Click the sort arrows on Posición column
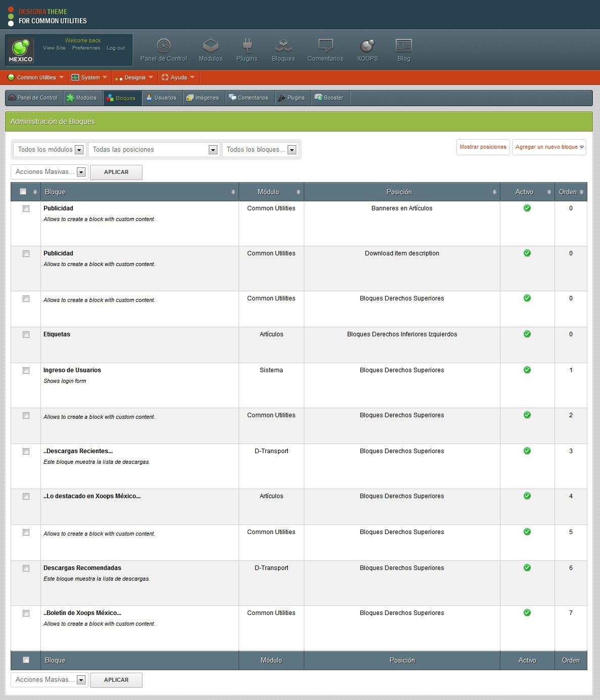The width and height of the screenshot is (600, 700). coord(494,192)
